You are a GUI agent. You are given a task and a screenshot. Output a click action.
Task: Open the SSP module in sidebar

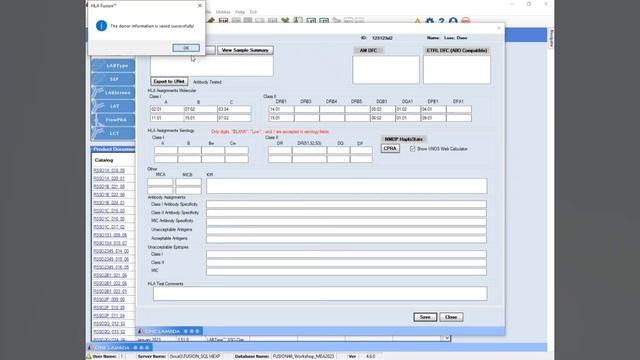tap(113, 79)
